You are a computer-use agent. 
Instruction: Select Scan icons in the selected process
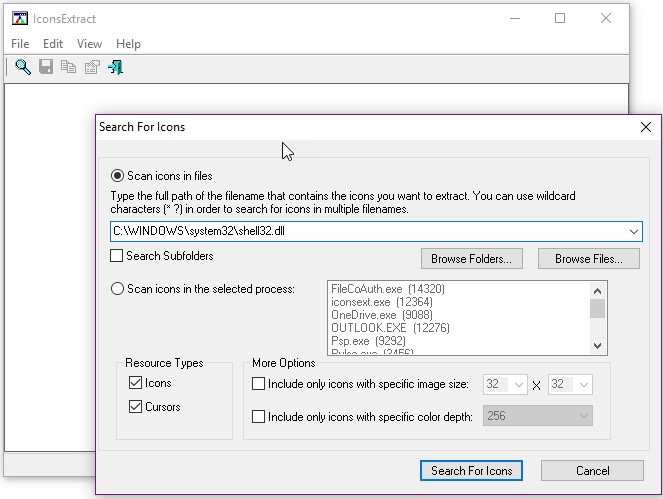(x=118, y=289)
